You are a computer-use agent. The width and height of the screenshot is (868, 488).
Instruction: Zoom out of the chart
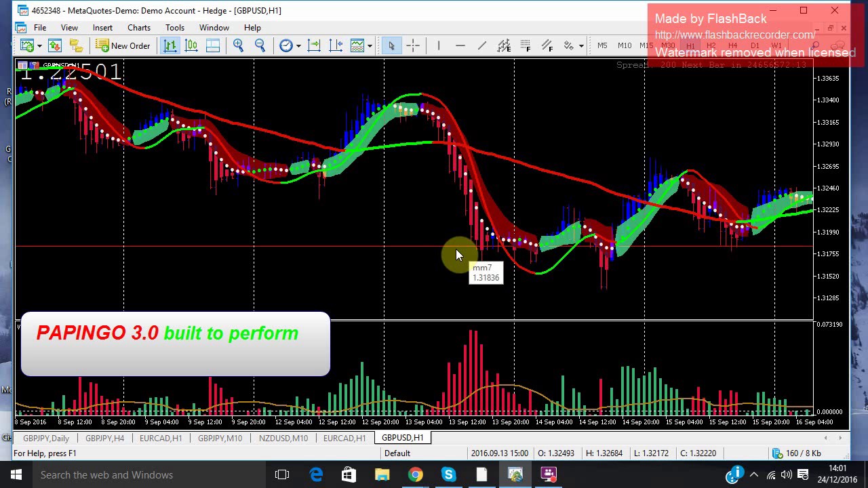(x=260, y=45)
